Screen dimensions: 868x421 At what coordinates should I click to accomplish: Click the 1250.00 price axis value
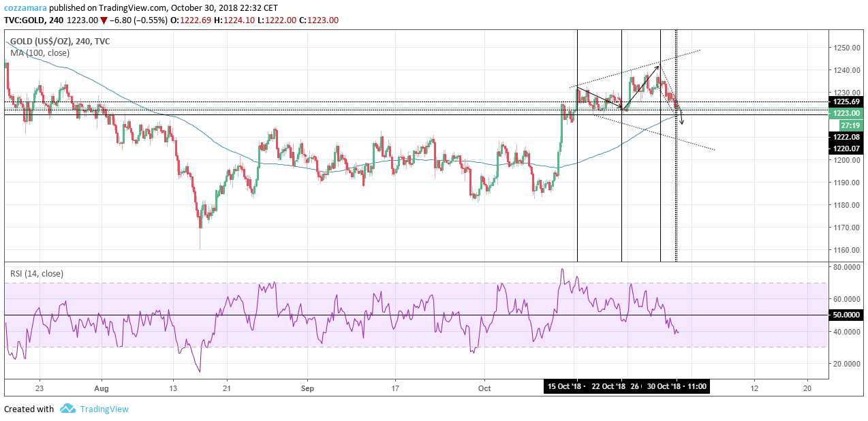(x=846, y=48)
